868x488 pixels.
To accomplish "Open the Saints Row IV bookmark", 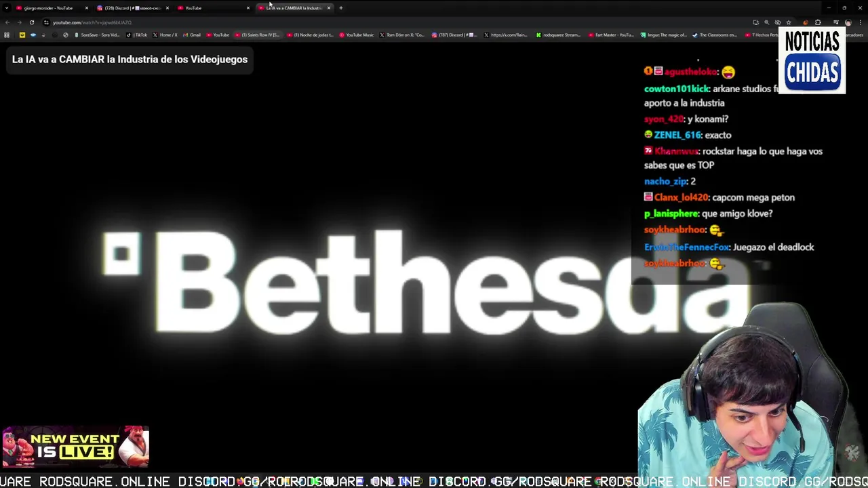I will pos(257,35).
